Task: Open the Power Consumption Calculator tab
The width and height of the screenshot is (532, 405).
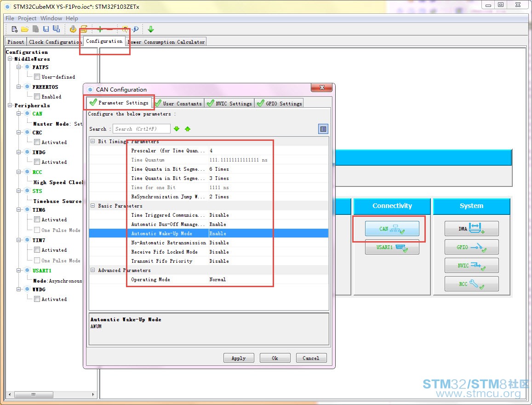Action: pos(166,42)
